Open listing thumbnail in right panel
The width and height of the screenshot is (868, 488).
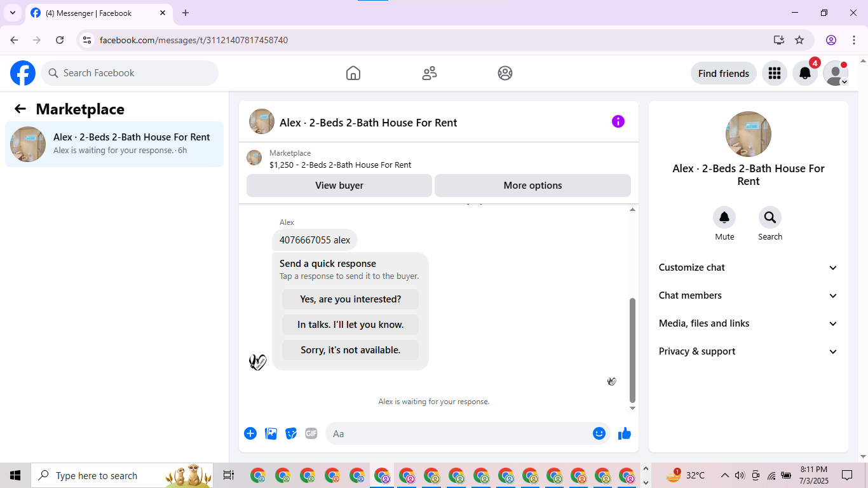tap(749, 134)
